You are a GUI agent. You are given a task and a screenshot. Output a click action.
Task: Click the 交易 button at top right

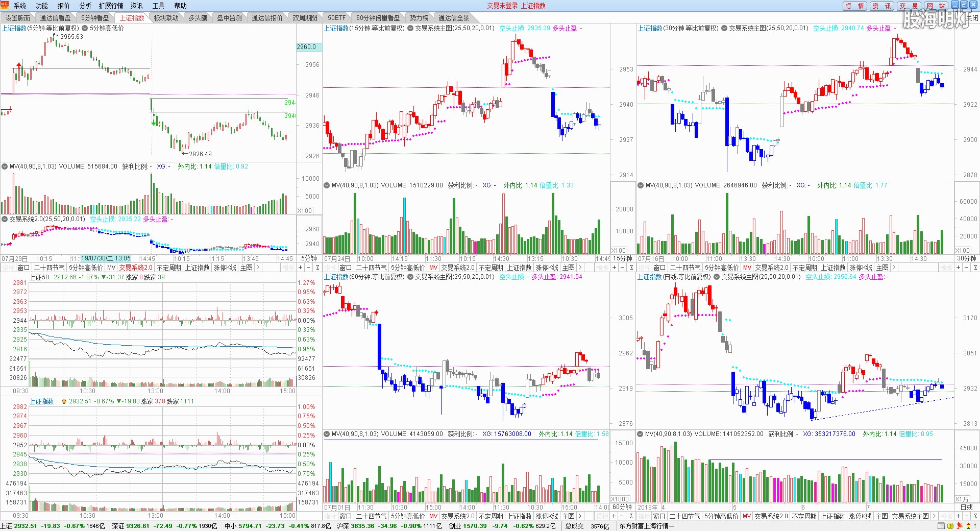click(x=909, y=6)
